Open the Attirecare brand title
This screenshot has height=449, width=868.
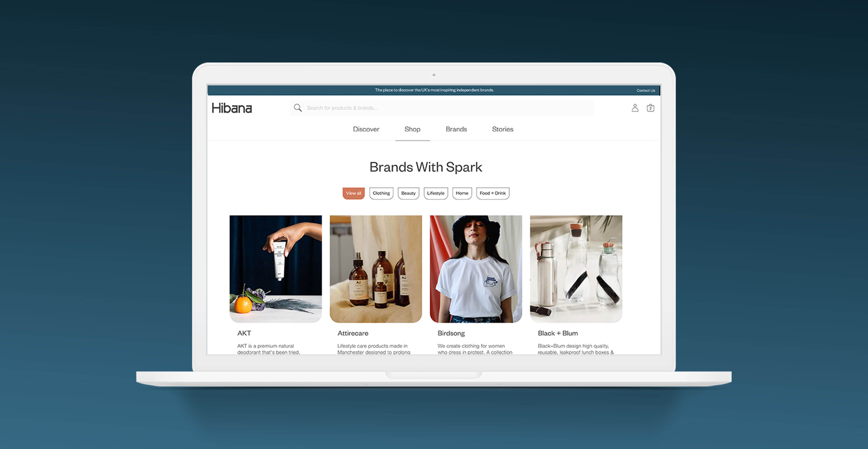pyautogui.click(x=353, y=333)
